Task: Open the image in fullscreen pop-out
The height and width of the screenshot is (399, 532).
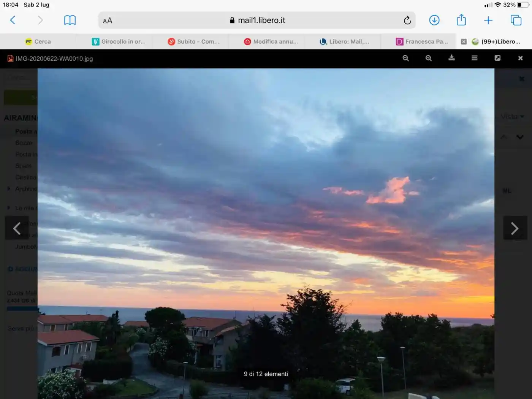Action: click(497, 58)
